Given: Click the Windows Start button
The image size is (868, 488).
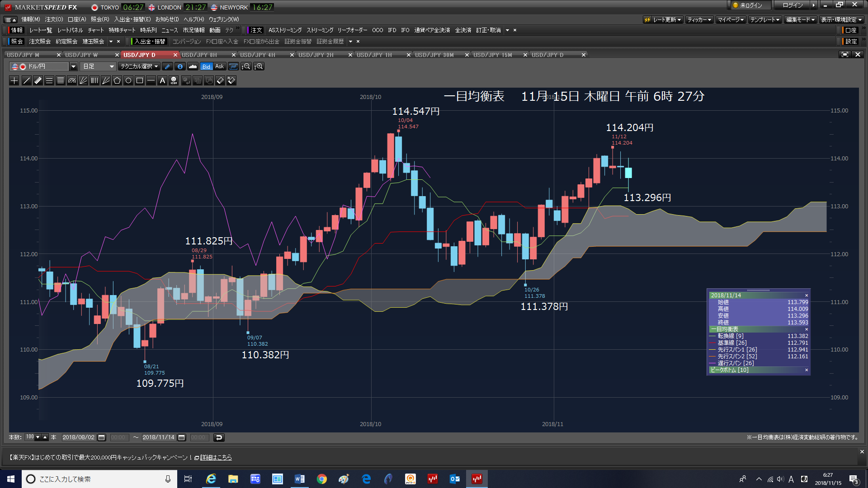Looking at the screenshot, I should [11, 479].
